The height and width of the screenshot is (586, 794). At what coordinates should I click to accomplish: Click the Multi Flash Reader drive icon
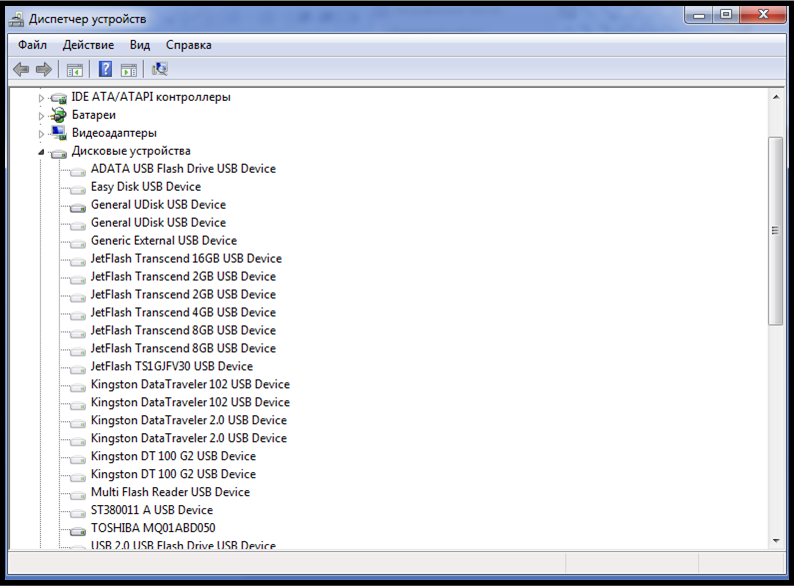[x=77, y=494]
